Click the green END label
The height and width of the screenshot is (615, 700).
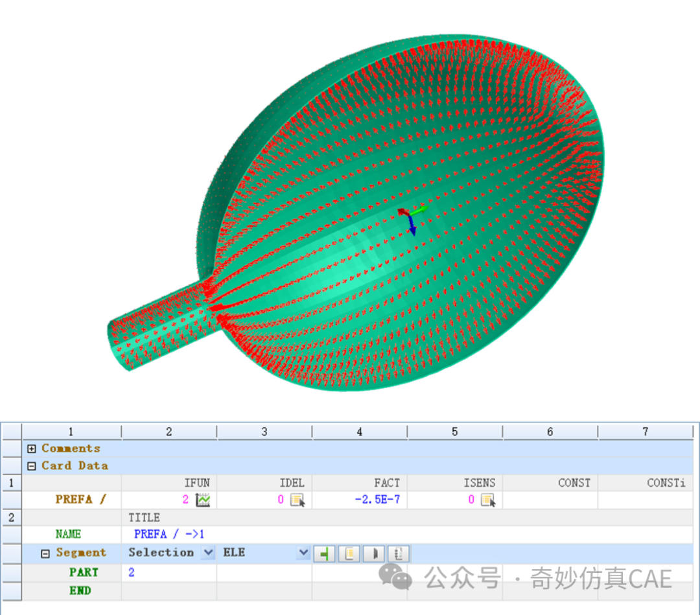(80, 591)
